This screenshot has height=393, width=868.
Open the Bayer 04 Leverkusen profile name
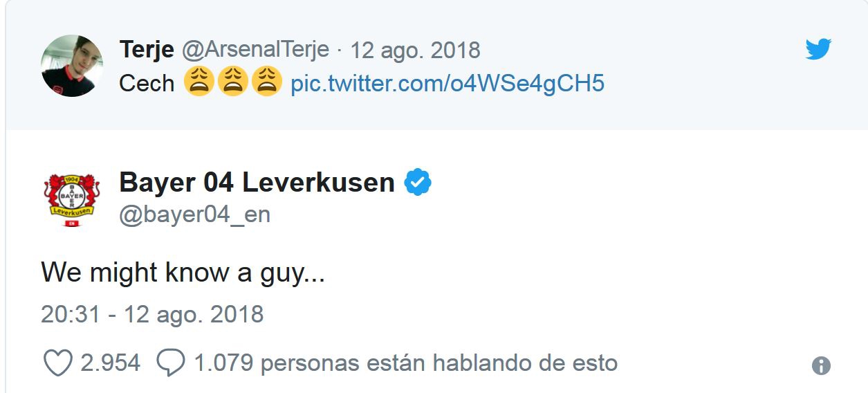[x=257, y=183]
